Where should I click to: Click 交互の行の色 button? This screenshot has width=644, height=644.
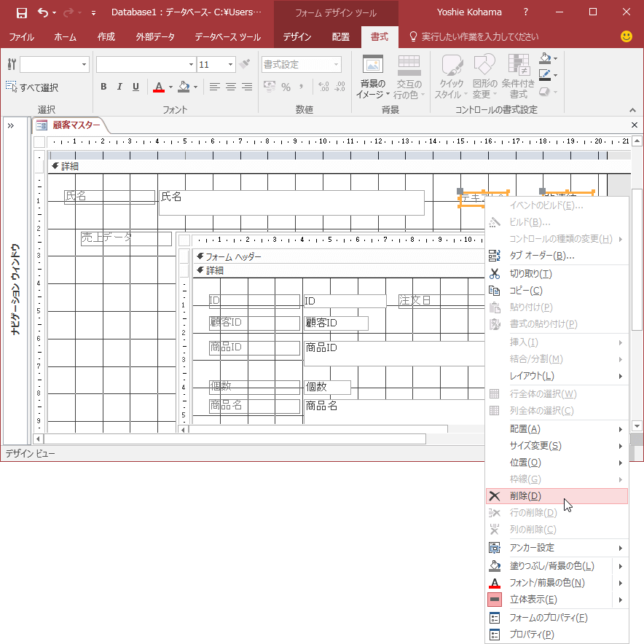pyautogui.click(x=409, y=77)
